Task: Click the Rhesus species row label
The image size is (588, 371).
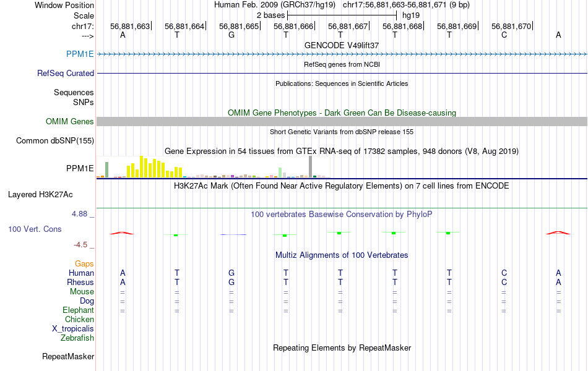Action: click(x=80, y=282)
